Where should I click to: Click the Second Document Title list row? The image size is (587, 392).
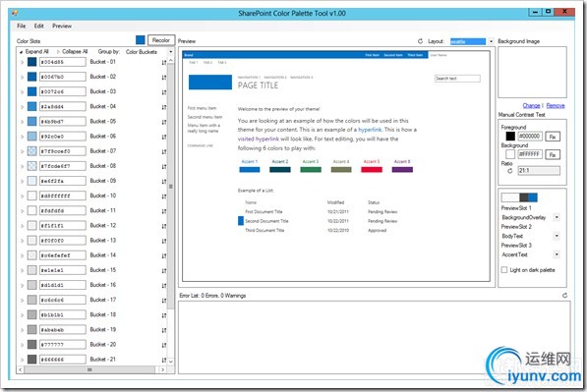(x=318, y=221)
